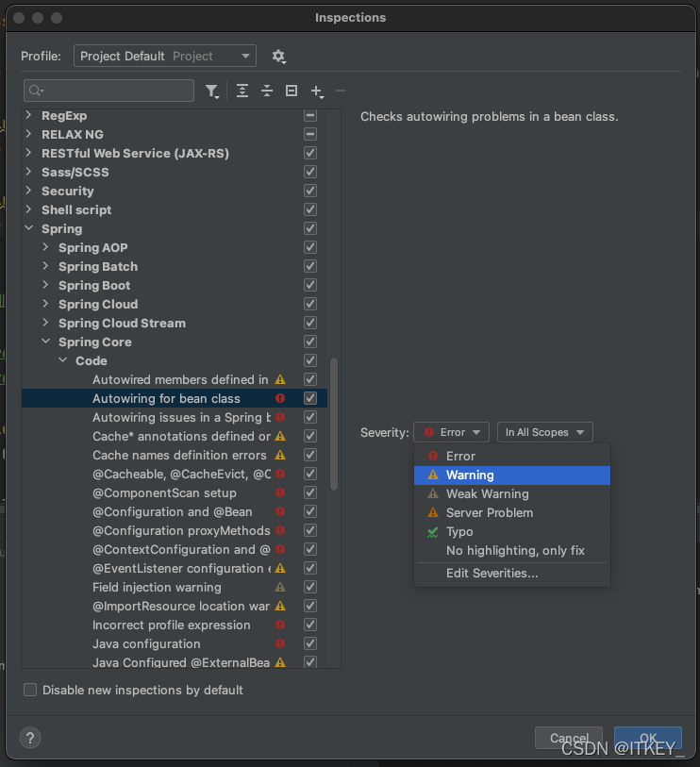Open the Severity Error dropdown
This screenshot has width=700, height=767.
(x=451, y=432)
